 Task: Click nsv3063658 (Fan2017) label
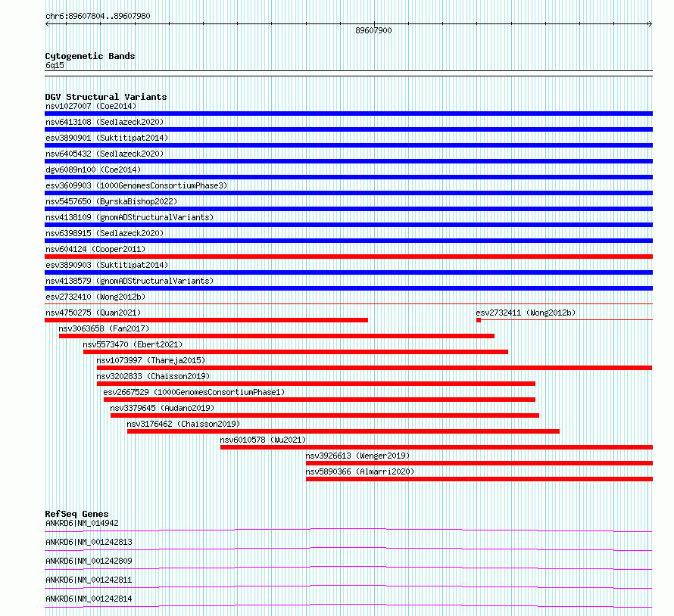(x=104, y=328)
